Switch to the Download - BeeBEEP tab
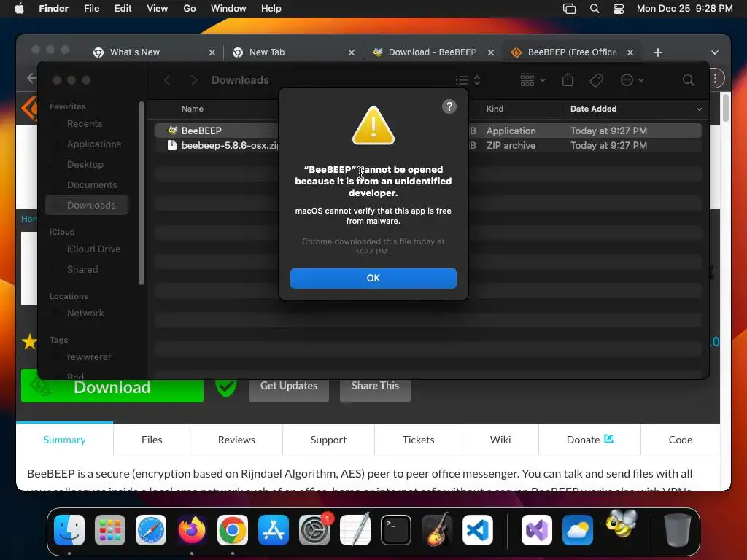 432,52
